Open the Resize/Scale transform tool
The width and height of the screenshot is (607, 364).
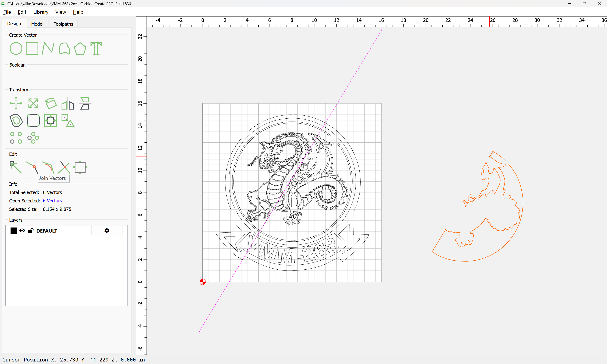coord(33,103)
